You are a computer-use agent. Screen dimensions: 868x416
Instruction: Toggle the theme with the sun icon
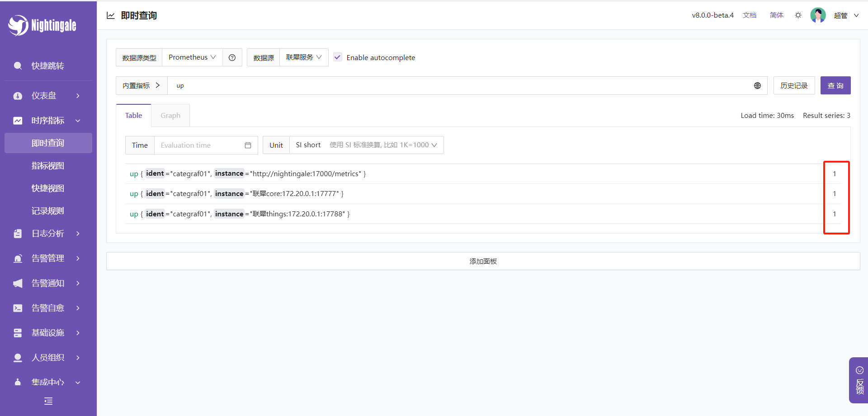[798, 15]
